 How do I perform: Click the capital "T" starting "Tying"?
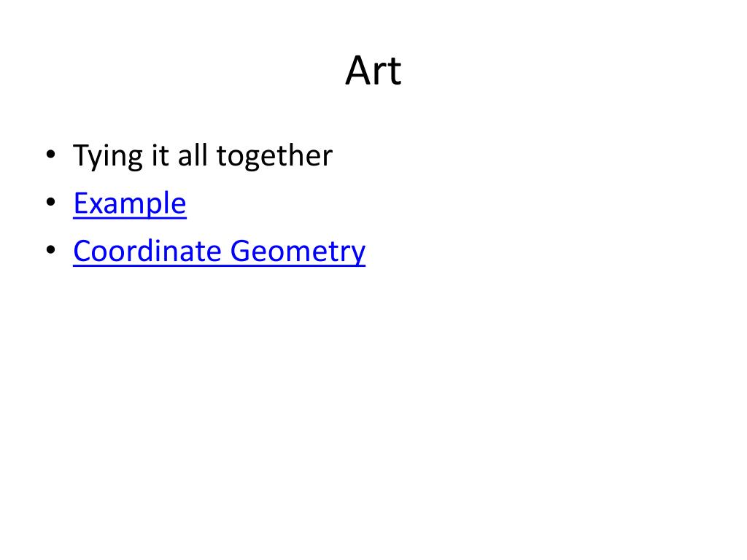coord(80,155)
